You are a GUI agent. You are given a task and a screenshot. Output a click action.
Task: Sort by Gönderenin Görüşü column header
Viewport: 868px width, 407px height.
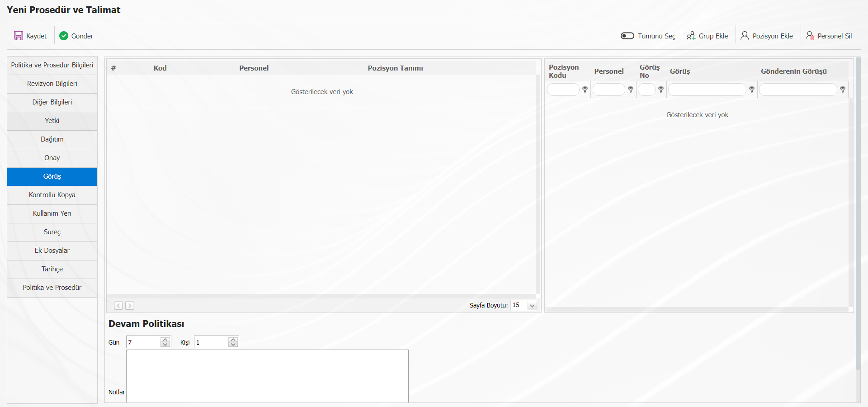[794, 71]
